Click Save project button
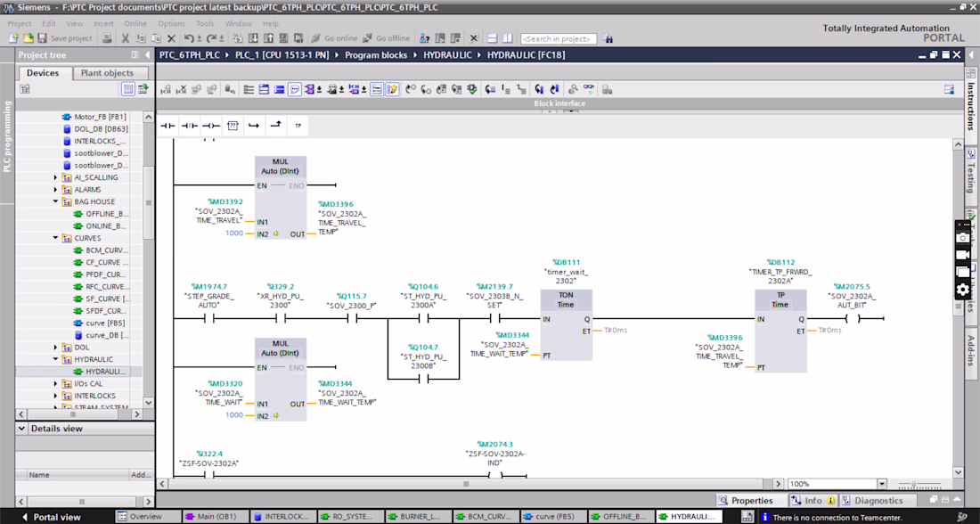Viewport: 980px width, 524px height. (x=64, y=39)
